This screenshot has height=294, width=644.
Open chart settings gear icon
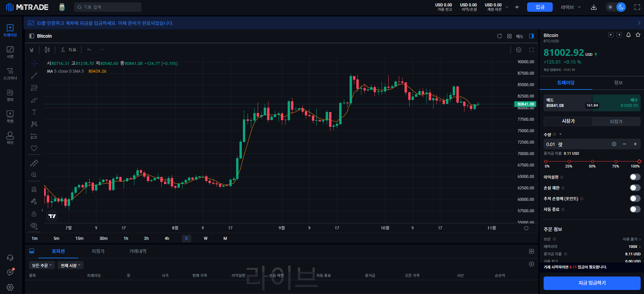(x=519, y=50)
